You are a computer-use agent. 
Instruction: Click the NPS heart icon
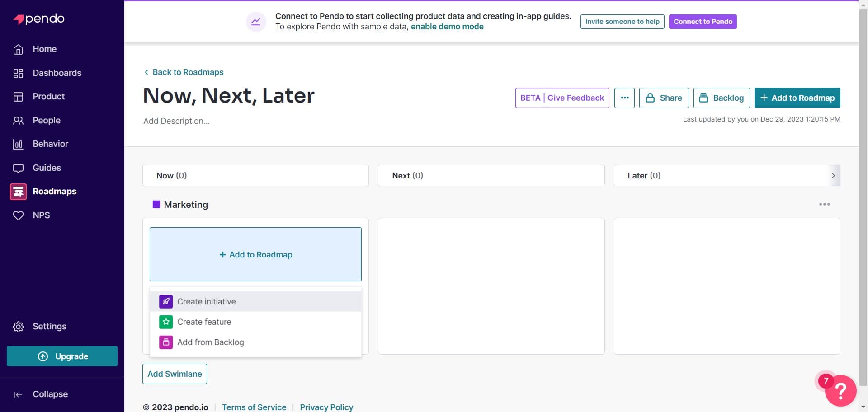point(18,215)
